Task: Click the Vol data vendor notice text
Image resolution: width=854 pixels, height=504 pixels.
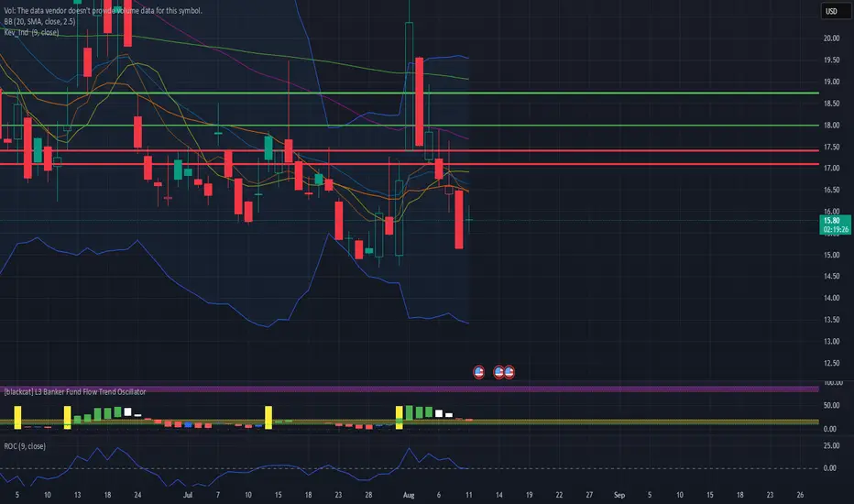Action: click(x=103, y=10)
